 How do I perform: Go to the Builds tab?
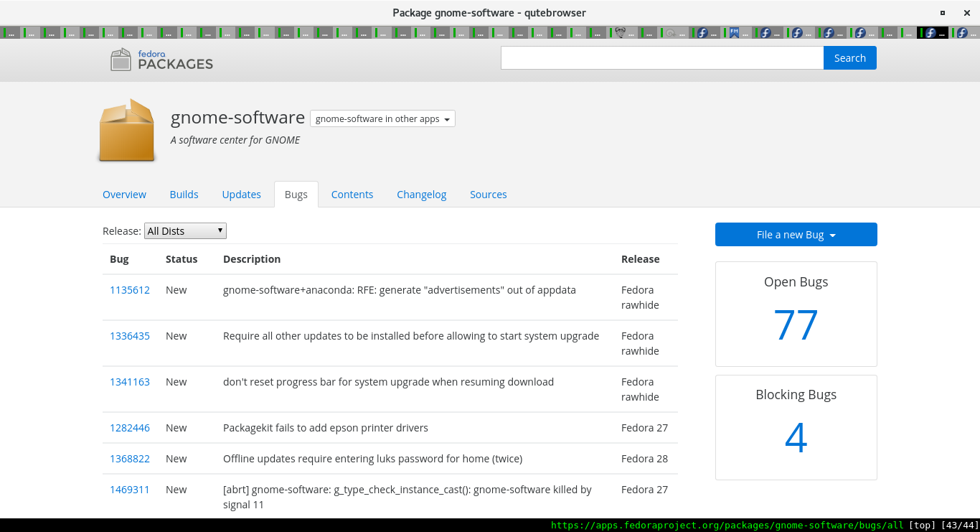184,195
